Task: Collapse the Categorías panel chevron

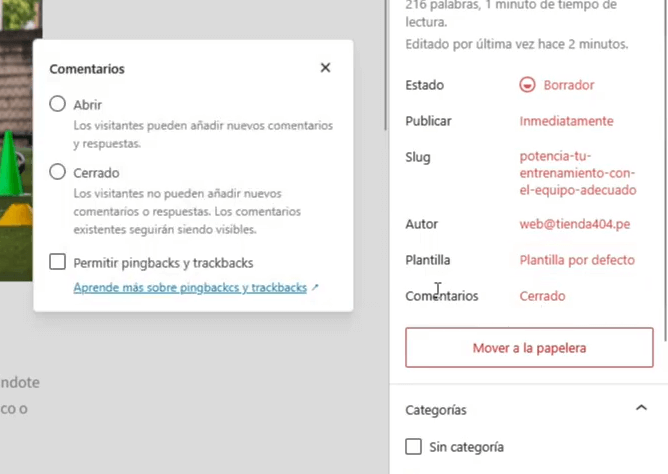Action: [640, 409]
